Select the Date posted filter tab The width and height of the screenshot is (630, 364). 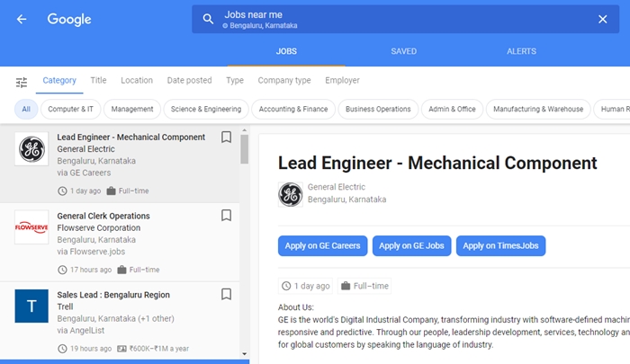click(x=189, y=80)
